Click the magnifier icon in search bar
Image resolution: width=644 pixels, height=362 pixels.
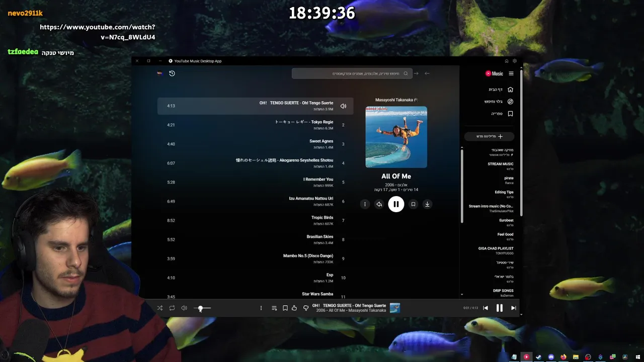tap(406, 73)
